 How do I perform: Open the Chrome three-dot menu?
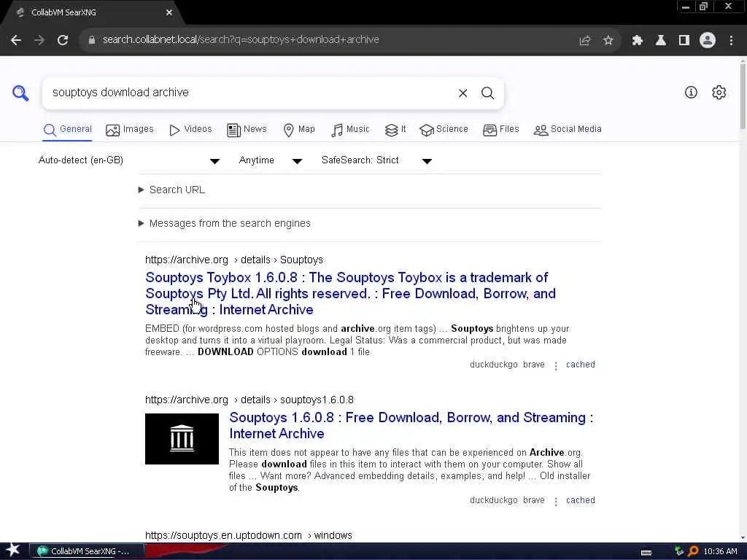coord(731,41)
